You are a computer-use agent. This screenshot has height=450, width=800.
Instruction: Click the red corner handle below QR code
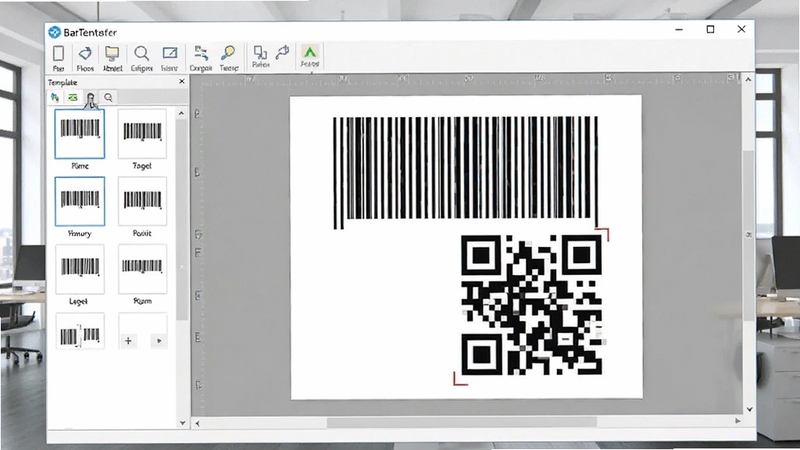460,379
